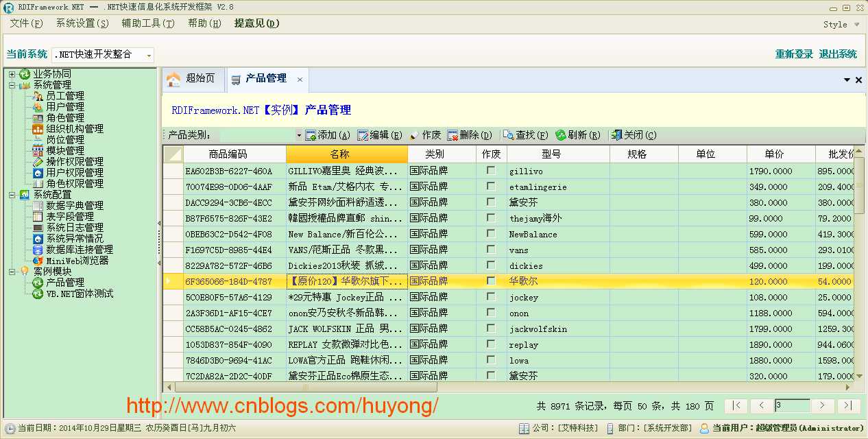Open the 数据字典管理 icon
Viewport: 868px width, 439px height.
tap(38, 206)
